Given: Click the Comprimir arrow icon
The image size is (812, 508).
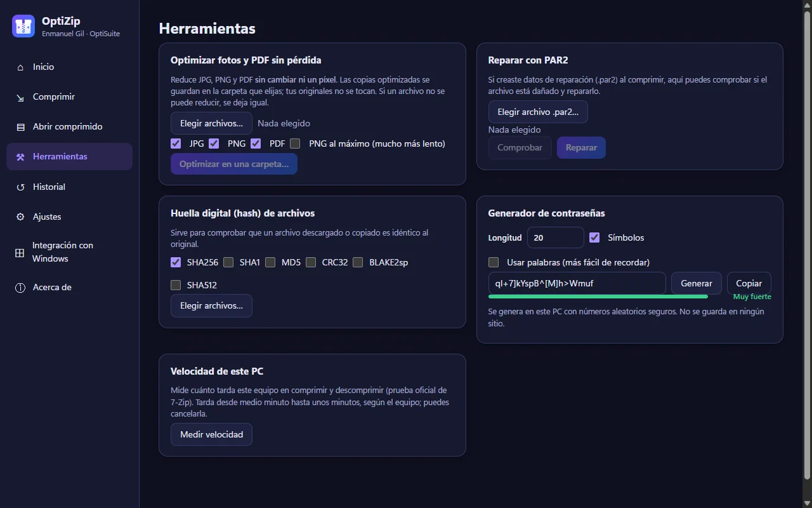Looking at the screenshot, I should [x=20, y=97].
